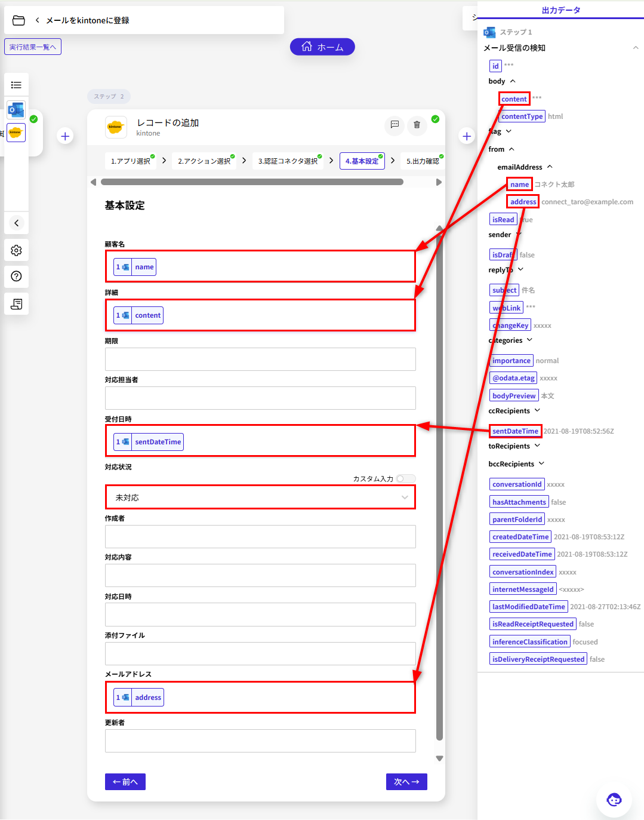This screenshot has height=820, width=644.
Task: Open the folder icon in top bar
Action: tap(19, 20)
